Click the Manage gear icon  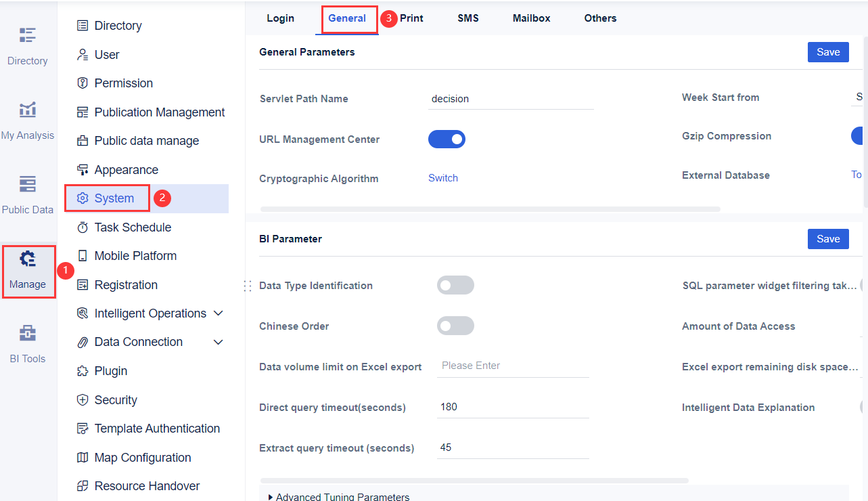point(27,259)
